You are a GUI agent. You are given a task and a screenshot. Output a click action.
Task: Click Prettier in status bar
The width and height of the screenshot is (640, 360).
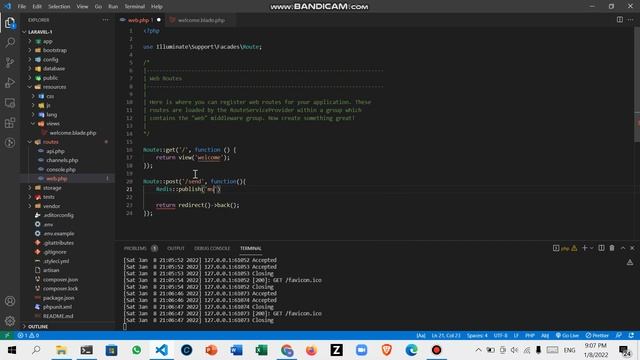597,336
